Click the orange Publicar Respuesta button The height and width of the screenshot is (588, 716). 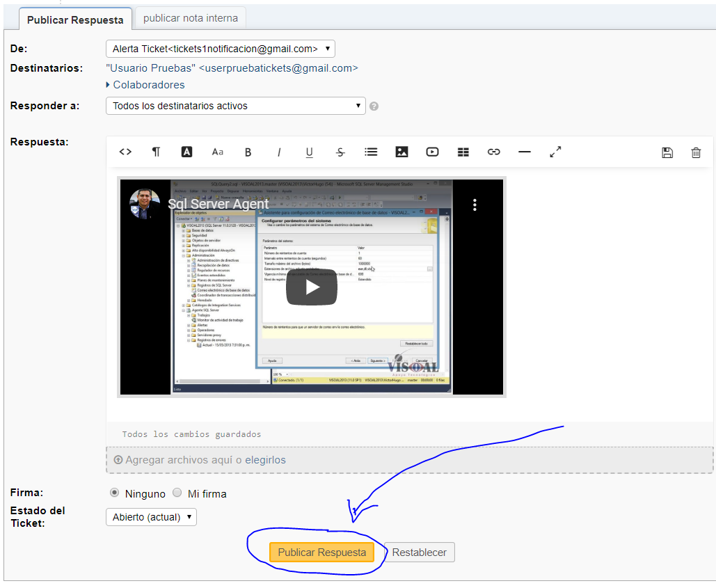pos(322,553)
